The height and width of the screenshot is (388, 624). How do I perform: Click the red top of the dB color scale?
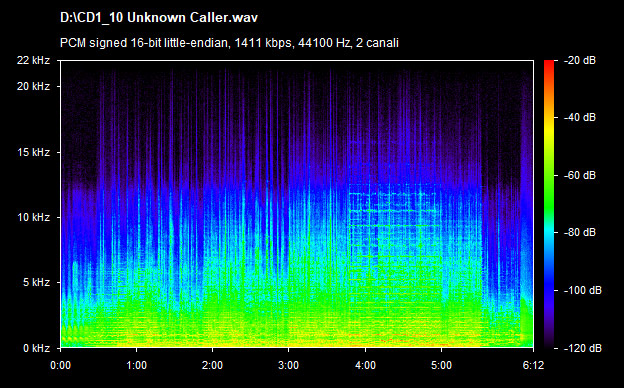tap(549, 64)
